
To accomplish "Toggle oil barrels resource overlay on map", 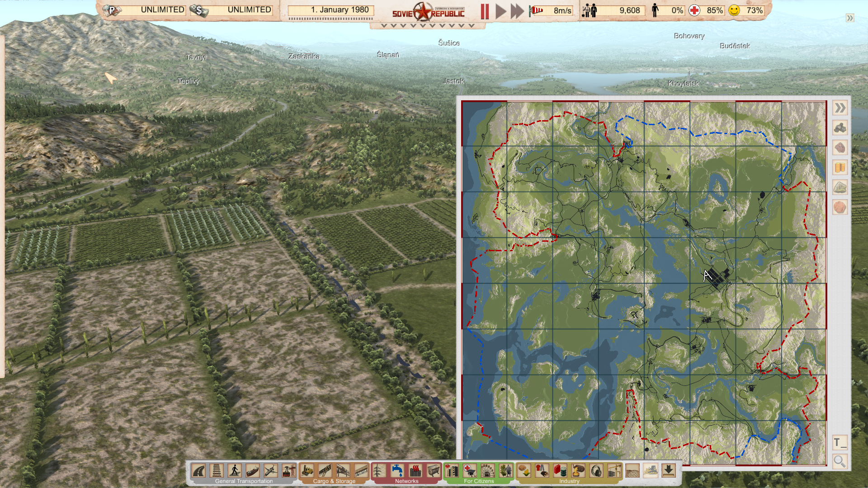I will [840, 168].
